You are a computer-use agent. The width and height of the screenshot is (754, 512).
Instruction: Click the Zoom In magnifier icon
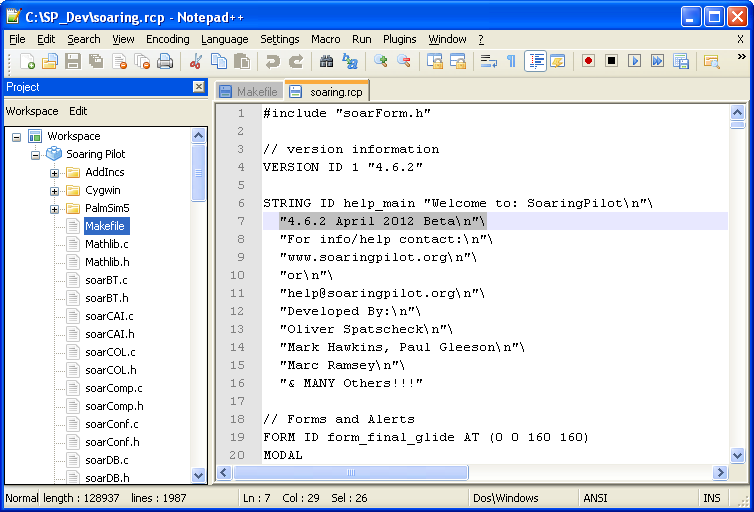(x=380, y=62)
